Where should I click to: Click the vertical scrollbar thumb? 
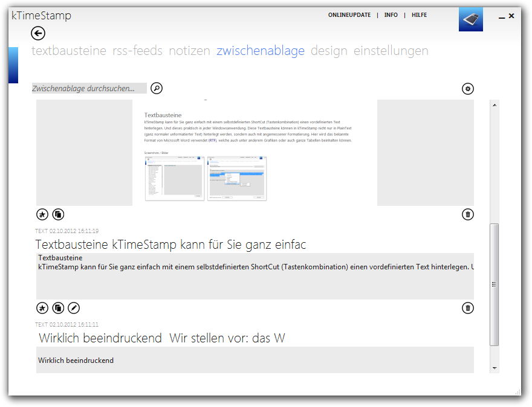point(495,284)
